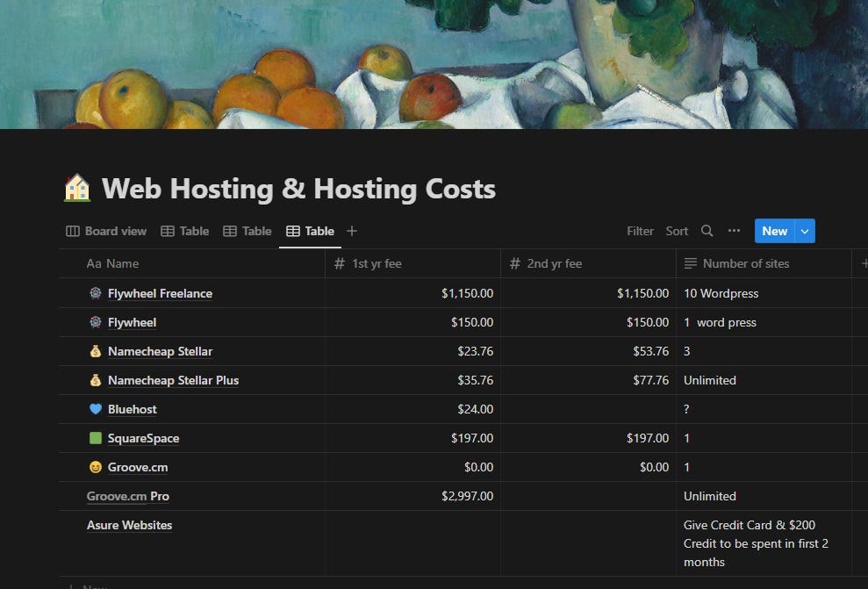This screenshot has width=868, height=589.
Task: Select the $2,997.00 cell
Action: click(x=413, y=496)
